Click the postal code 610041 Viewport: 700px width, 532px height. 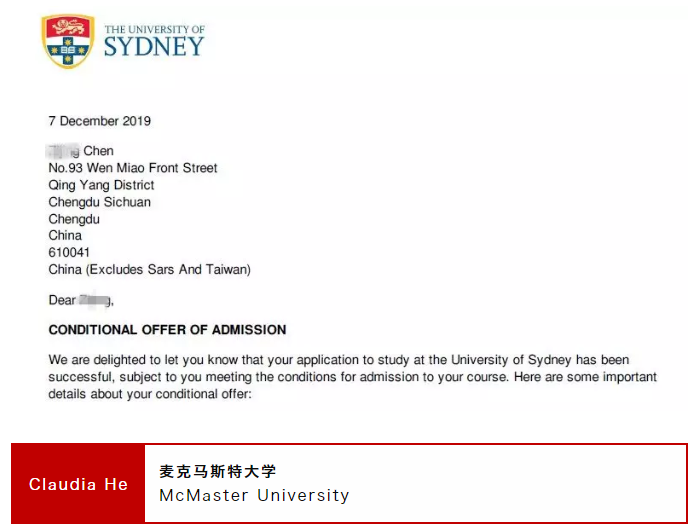click(x=69, y=253)
